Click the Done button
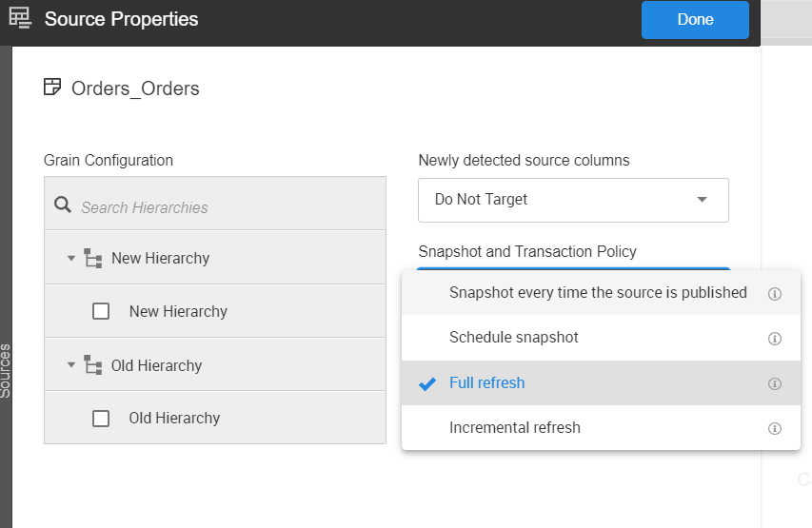Viewport: 812px width, 528px height. [695, 20]
